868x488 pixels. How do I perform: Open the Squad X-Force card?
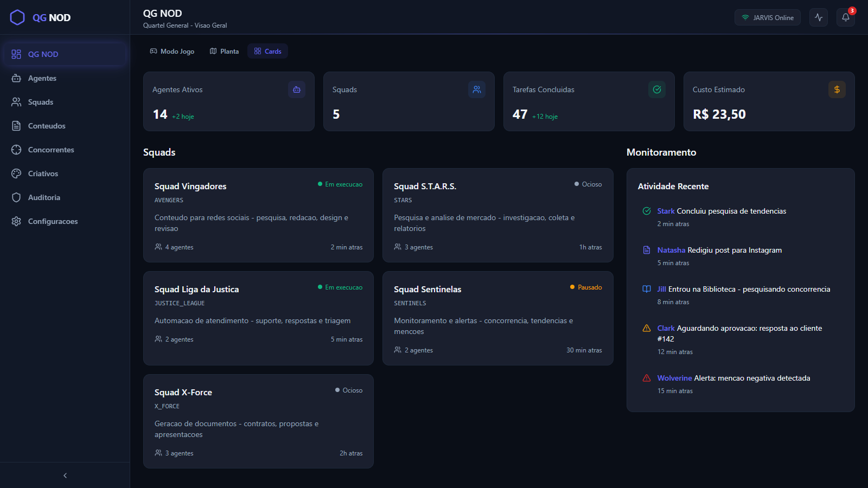[258, 421]
